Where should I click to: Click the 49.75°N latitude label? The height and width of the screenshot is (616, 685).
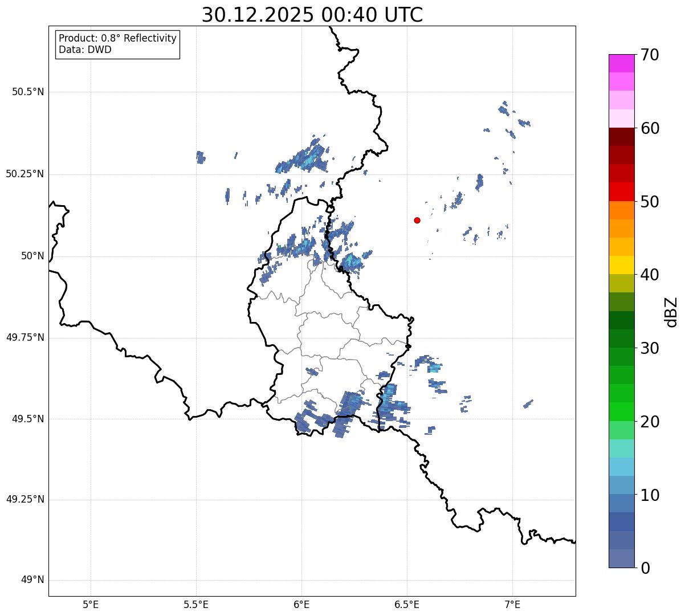click(x=25, y=337)
